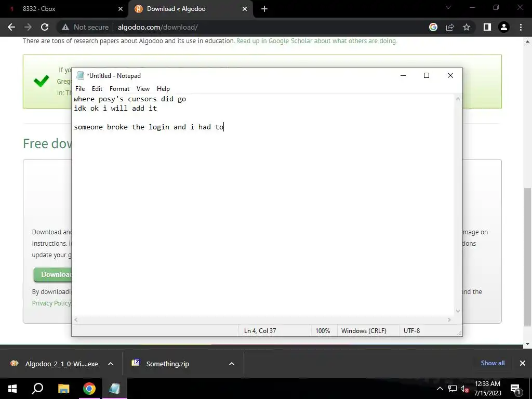This screenshot has width=532, height=399.
Task: Click Notepad vertical scrollbar down arrow
Action: tap(458, 311)
